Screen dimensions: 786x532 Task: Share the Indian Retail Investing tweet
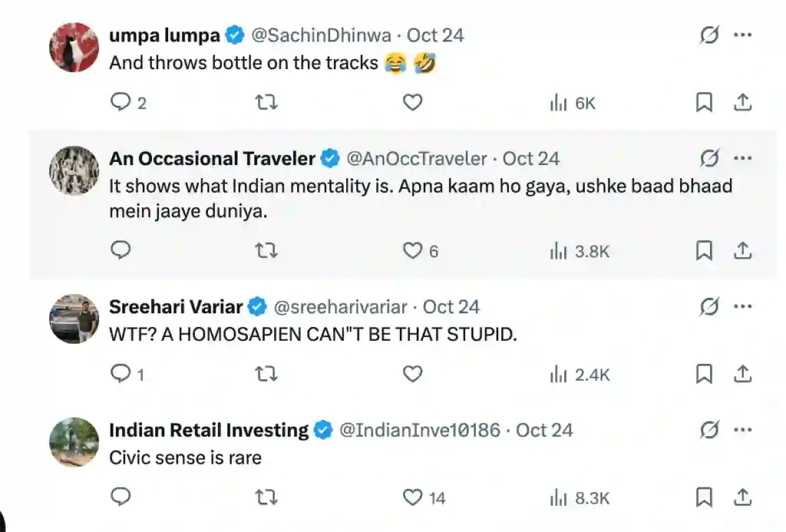[742, 497]
